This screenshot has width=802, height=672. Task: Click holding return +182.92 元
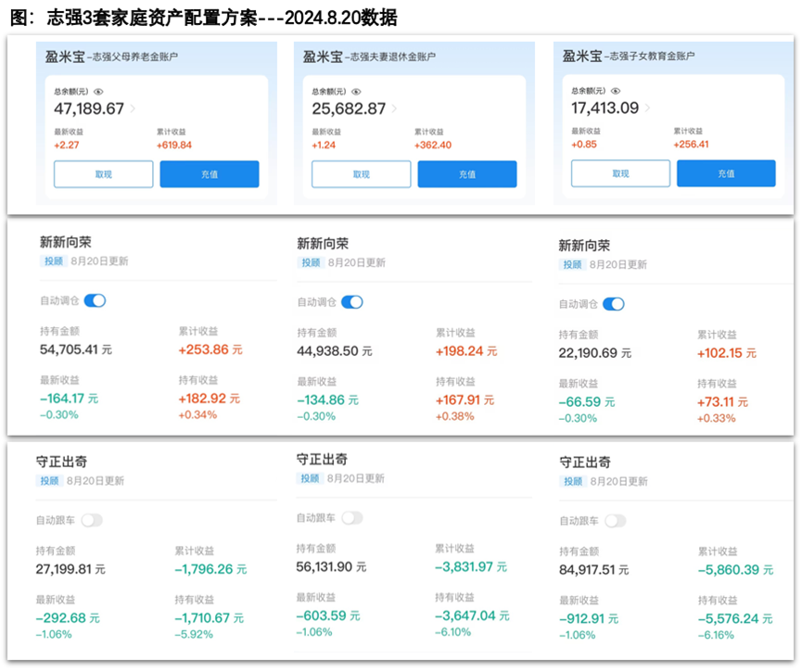210,399
